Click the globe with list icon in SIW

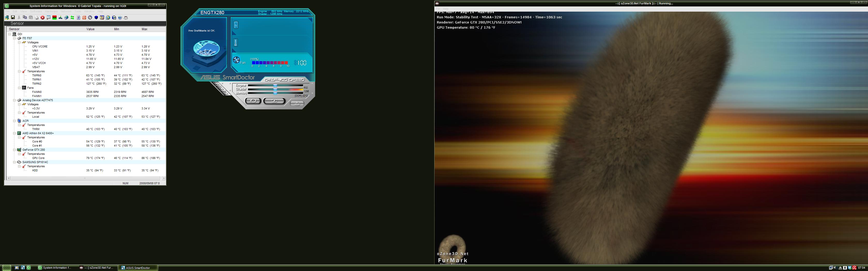click(108, 18)
